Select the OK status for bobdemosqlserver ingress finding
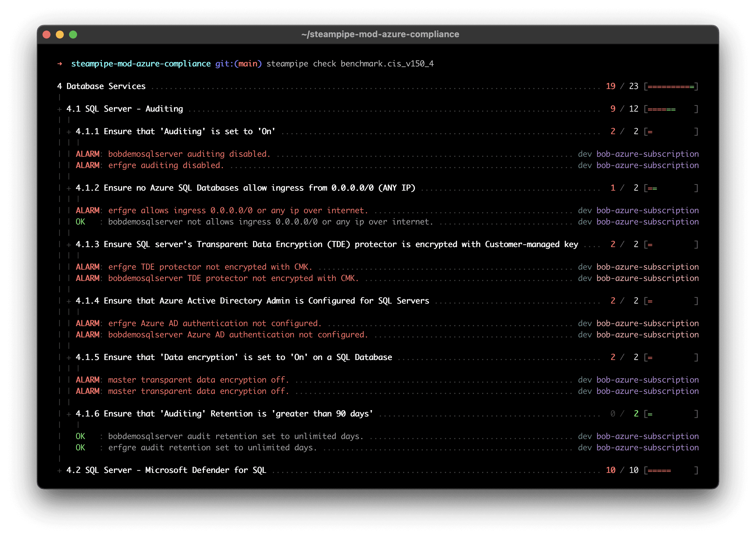The height and width of the screenshot is (538, 756). pos(80,222)
